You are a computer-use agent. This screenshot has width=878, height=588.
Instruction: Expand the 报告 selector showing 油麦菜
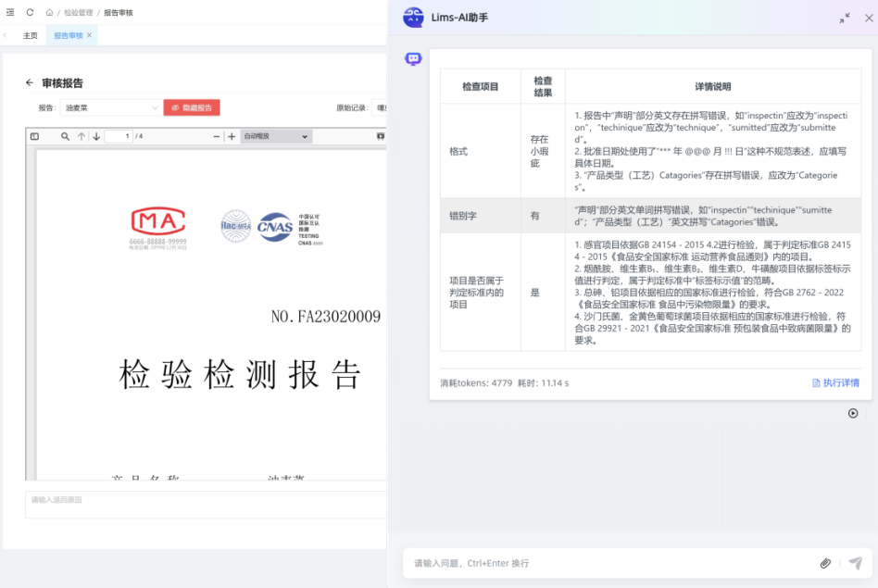111,107
